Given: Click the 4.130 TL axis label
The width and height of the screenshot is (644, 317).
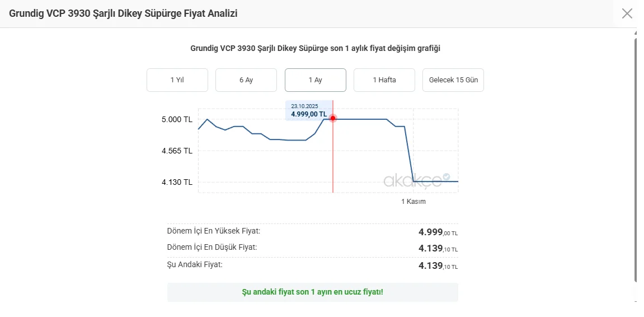Looking at the screenshot, I should (177, 182).
